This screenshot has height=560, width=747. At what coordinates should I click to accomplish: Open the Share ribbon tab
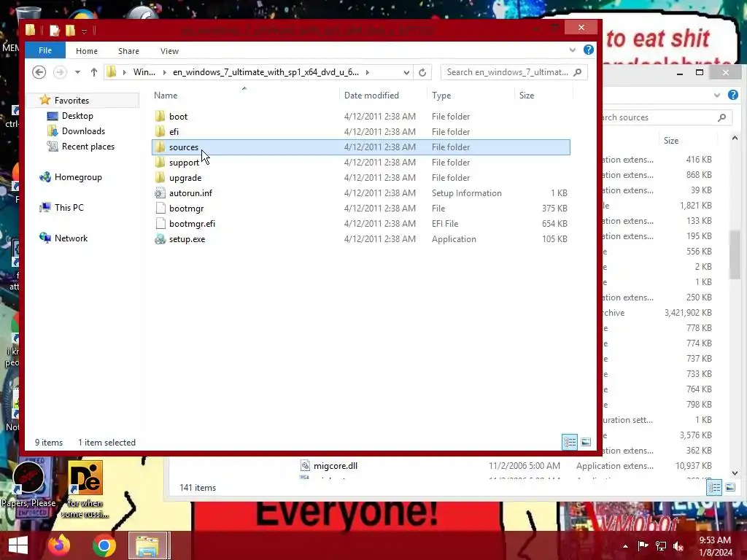point(128,51)
